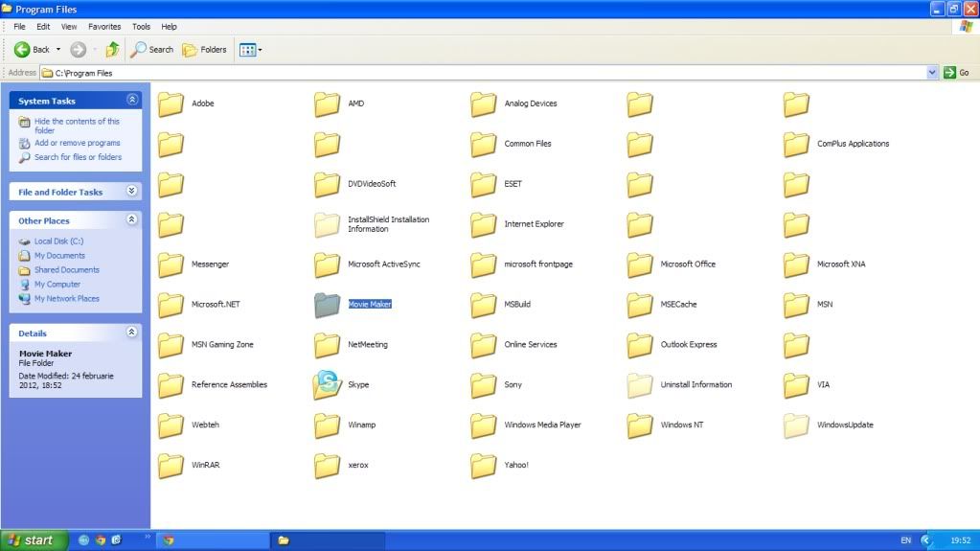Click the MSBuild folder name
Image resolution: width=980 pixels, height=551 pixels.
(x=517, y=304)
